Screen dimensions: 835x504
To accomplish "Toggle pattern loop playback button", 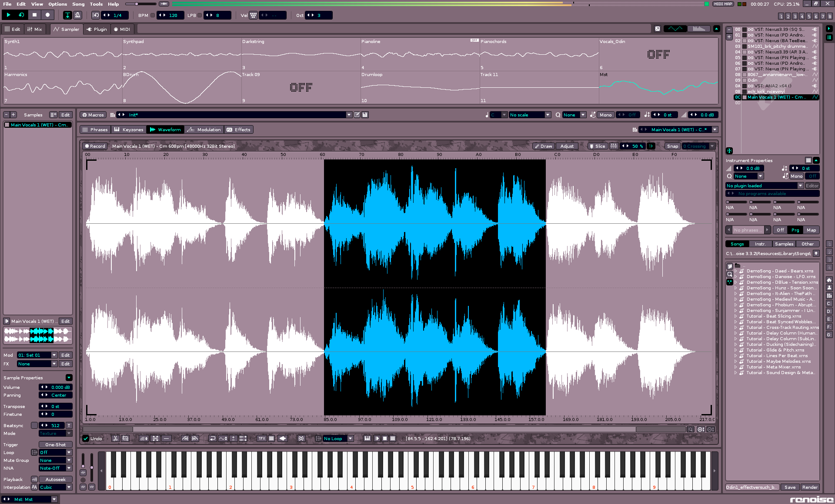I will [x=21, y=15].
